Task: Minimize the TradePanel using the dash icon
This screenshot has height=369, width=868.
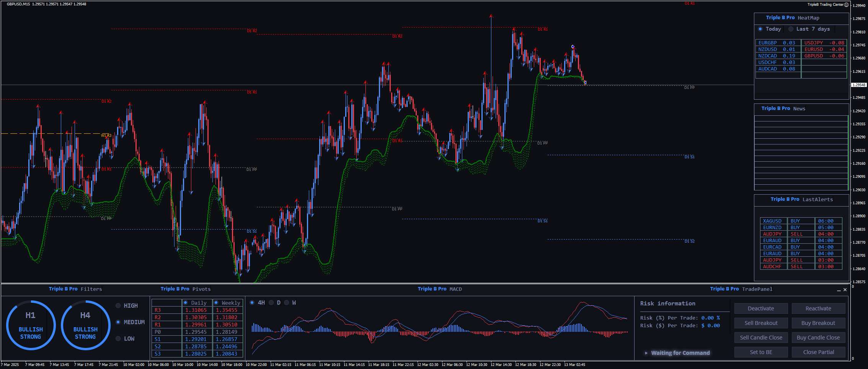Action: 839,290
